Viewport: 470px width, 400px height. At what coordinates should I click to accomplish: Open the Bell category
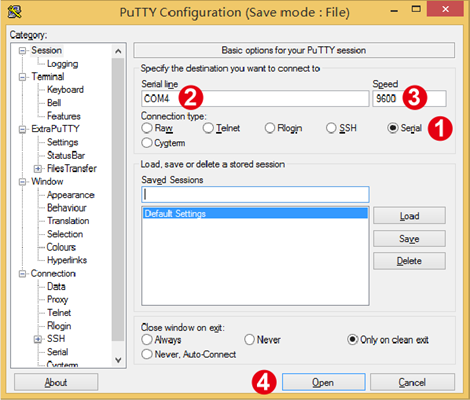pos(54,103)
